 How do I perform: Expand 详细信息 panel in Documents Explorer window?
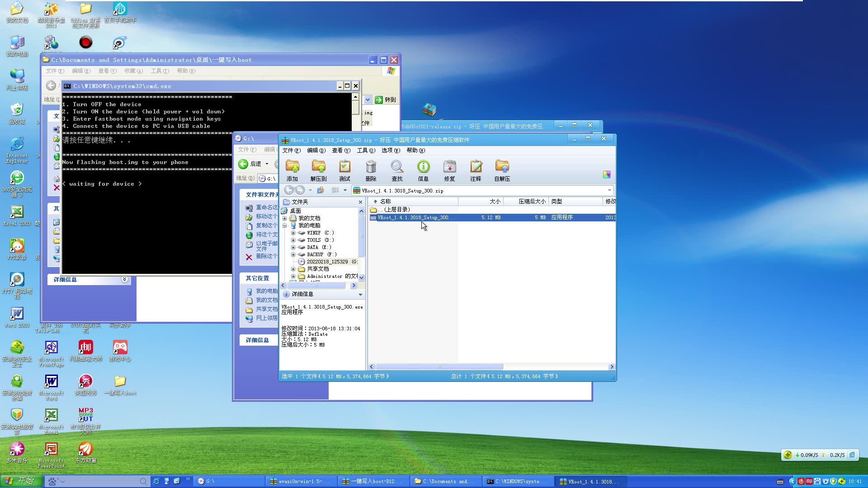point(124,280)
